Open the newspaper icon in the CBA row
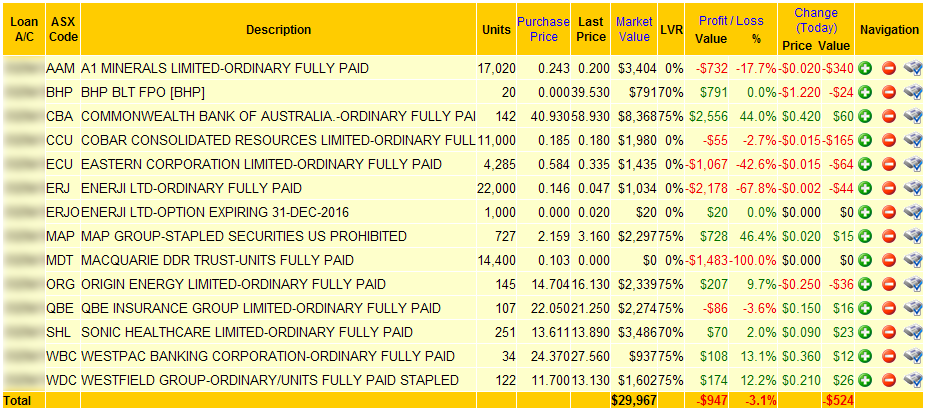The height and width of the screenshot is (412, 927). [x=913, y=116]
